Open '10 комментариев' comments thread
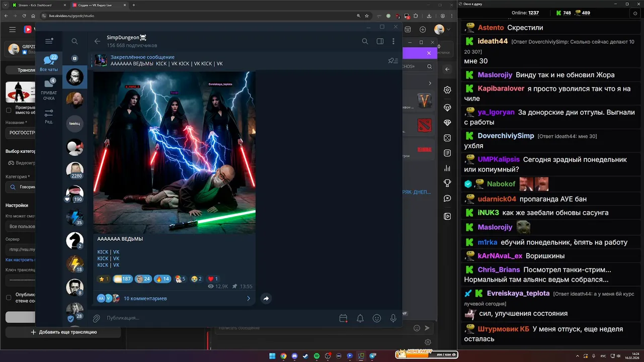The image size is (644, 362). coord(174,298)
